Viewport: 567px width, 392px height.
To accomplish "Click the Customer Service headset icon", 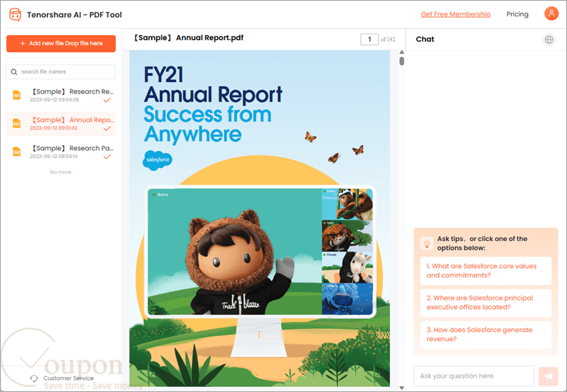I will point(34,378).
